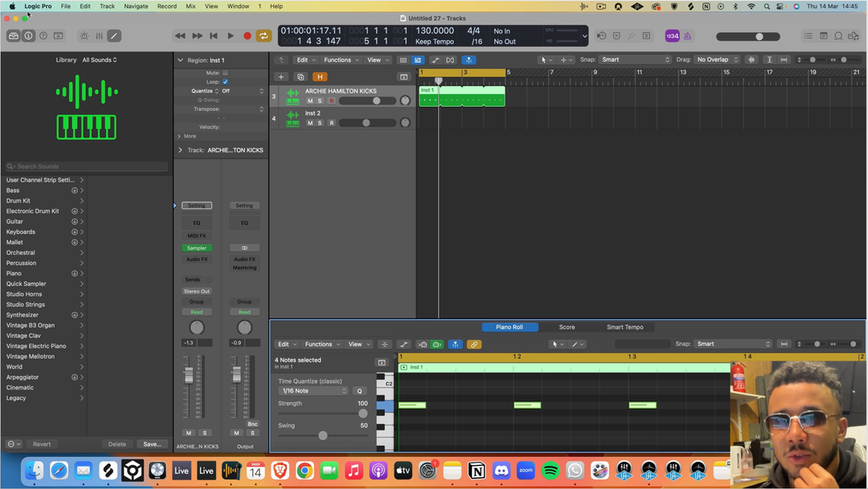Open the Mixer from the control bar
This screenshot has width=868, height=489.
[x=99, y=36]
